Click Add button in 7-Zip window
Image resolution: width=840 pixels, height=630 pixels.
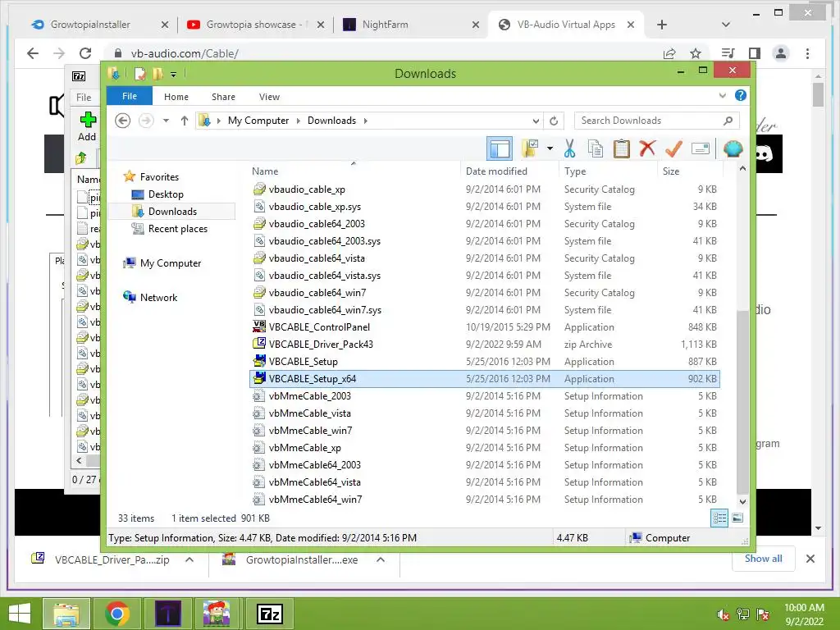tap(87, 126)
